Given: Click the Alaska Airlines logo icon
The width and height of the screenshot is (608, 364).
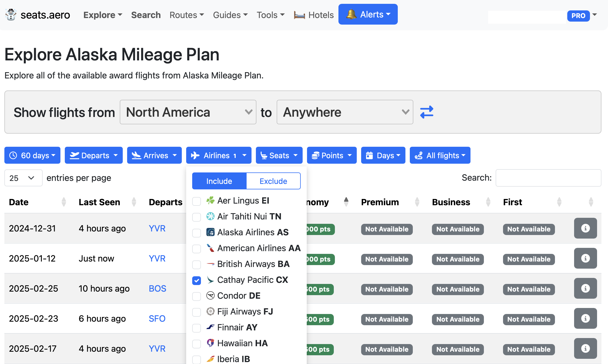Looking at the screenshot, I should (x=210, y=232).
